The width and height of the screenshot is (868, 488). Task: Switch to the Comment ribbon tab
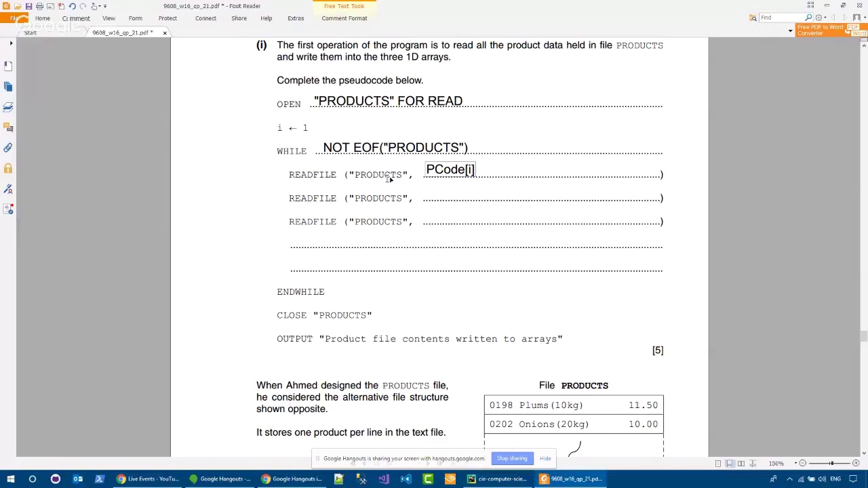pos(76,18)
